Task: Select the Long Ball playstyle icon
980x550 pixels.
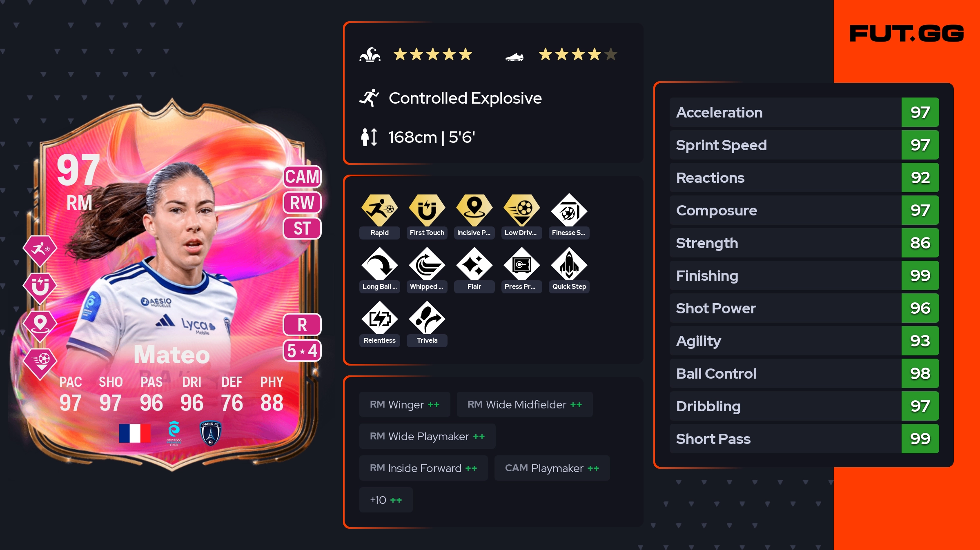Action: coord(379,264)
